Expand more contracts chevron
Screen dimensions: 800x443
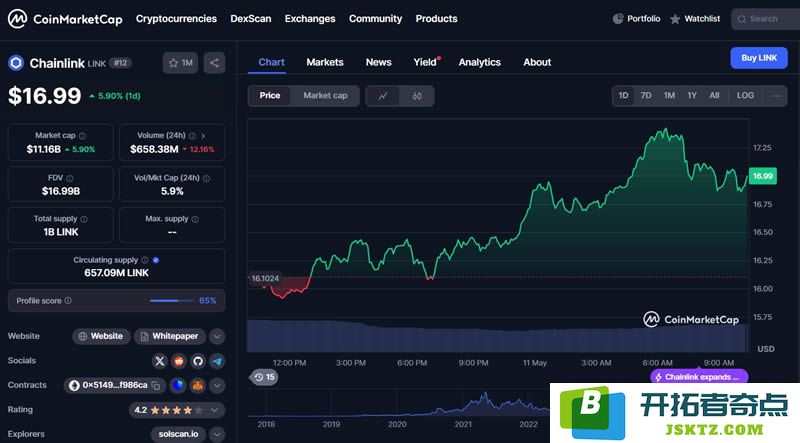tap(217, 385)
